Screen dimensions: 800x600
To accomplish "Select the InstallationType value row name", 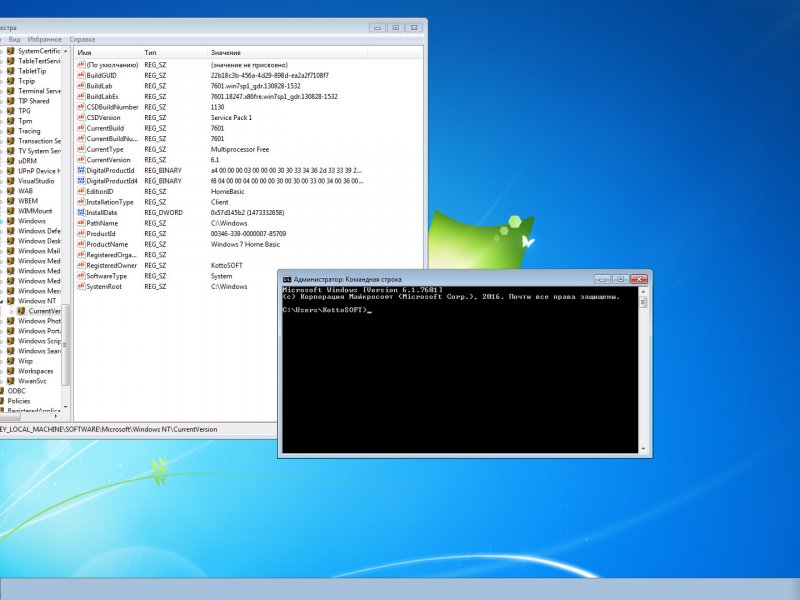I will coord(110,202).
